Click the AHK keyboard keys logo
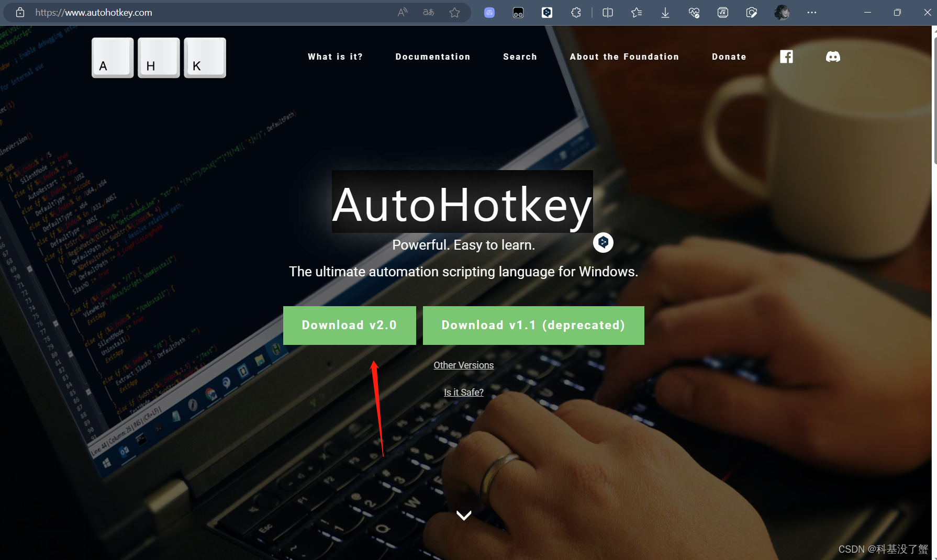This screenshot has width=937, height=560. click(x=159, y=58)
